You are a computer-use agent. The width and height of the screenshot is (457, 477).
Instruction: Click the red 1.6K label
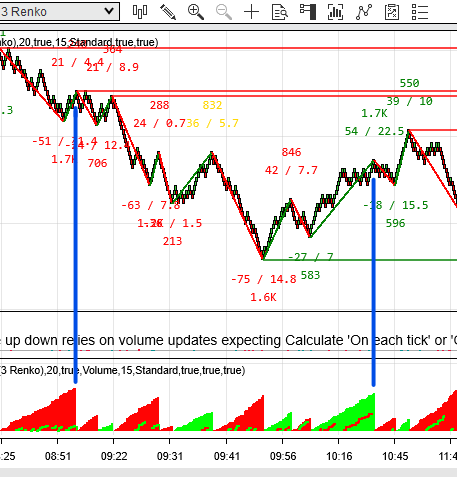coord(263,297)
